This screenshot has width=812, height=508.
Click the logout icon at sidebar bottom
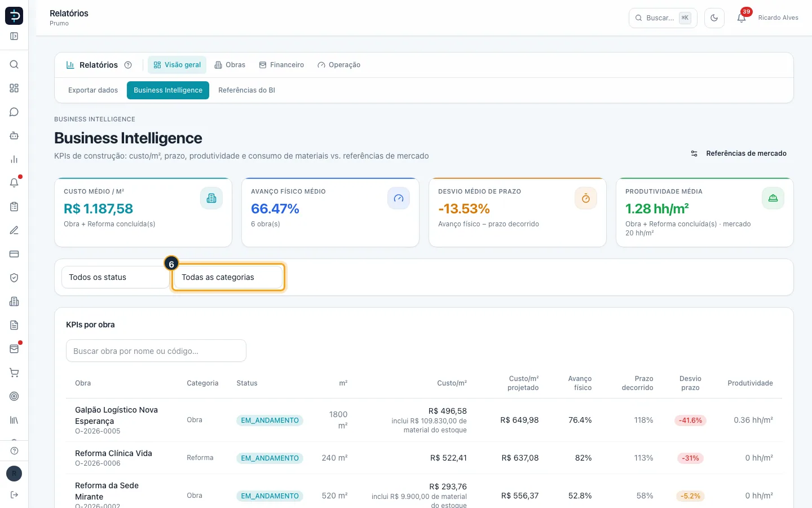click(14, 495)
